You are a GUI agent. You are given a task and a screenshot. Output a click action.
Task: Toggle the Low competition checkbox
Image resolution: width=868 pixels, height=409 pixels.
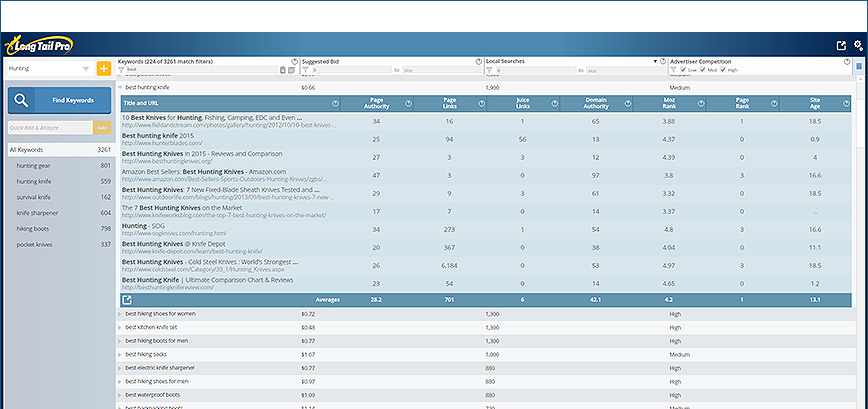pos(684,70)
